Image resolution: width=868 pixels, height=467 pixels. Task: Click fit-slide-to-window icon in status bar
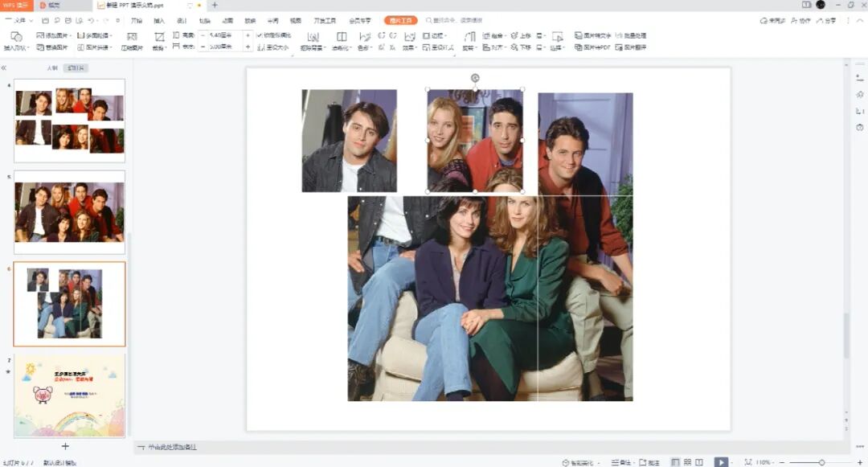point(748,462)
